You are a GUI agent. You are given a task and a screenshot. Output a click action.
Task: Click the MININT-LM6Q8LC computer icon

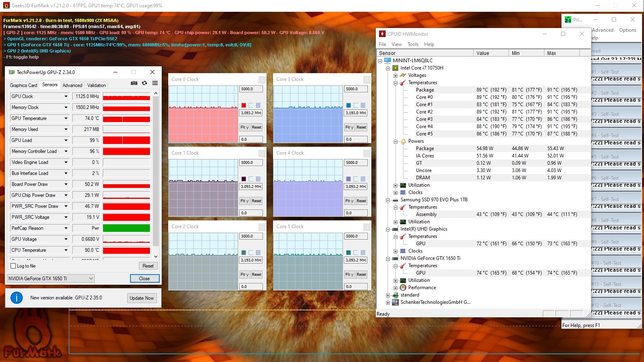pyautogui.click(x=388, y=60)
